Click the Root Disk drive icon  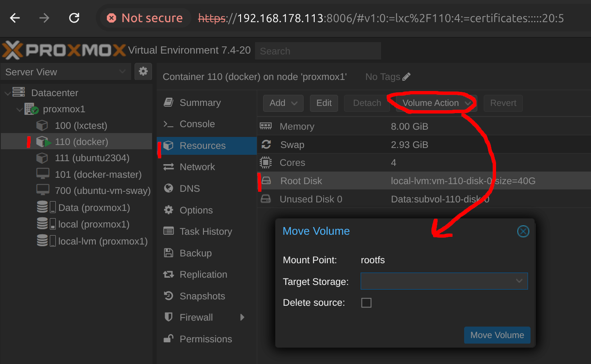[x=266, y=181]
